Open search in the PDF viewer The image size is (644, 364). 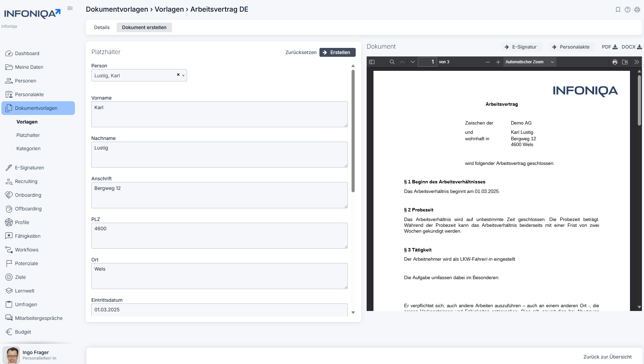pos(392,62)
